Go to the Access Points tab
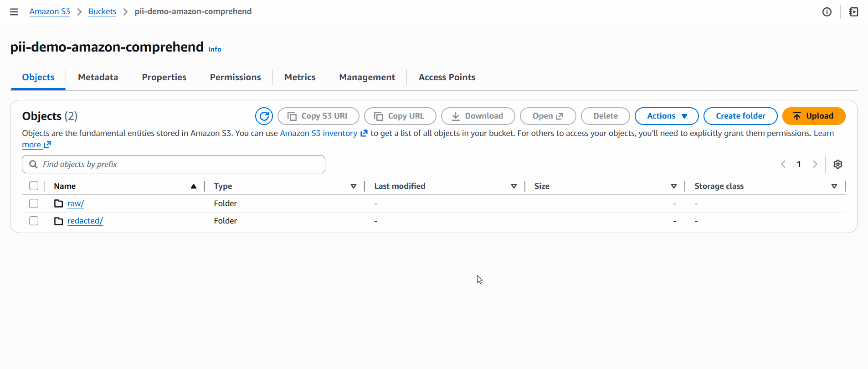868x369 pixels. coord(447,77)
